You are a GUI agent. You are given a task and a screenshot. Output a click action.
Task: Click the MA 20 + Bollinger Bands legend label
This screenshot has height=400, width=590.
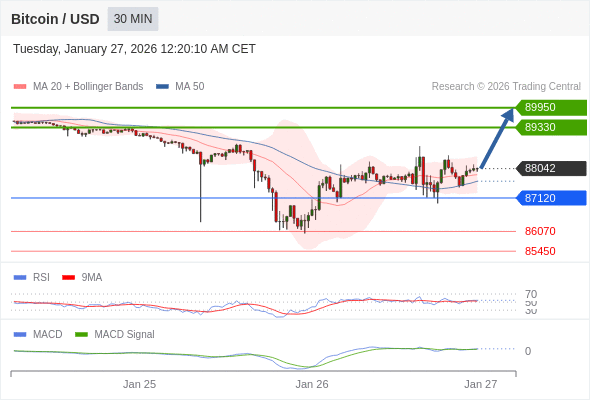(x=88, y=87)
